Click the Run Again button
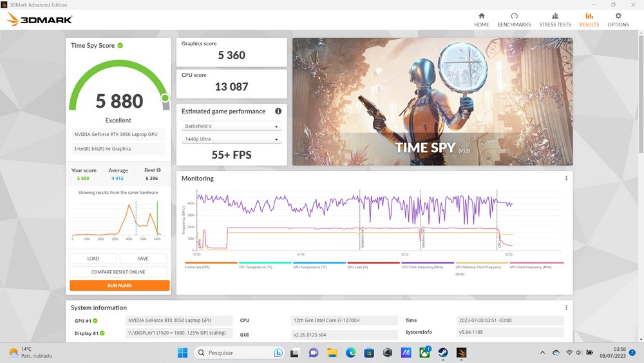644x363 pixels. (x=119, y=285)
